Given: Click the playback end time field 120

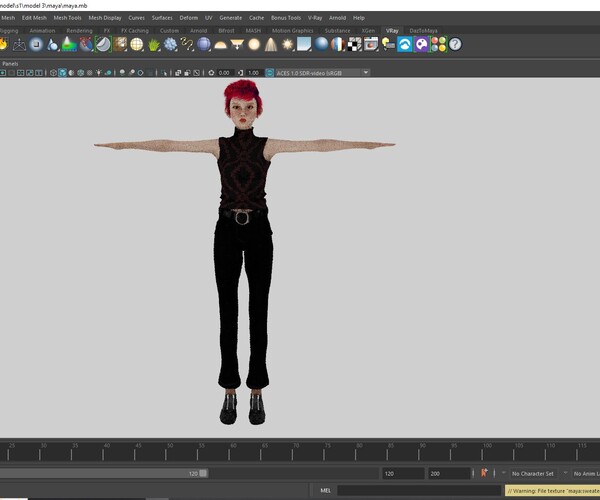Looking at the screenshot, I should tap(403, 473).
